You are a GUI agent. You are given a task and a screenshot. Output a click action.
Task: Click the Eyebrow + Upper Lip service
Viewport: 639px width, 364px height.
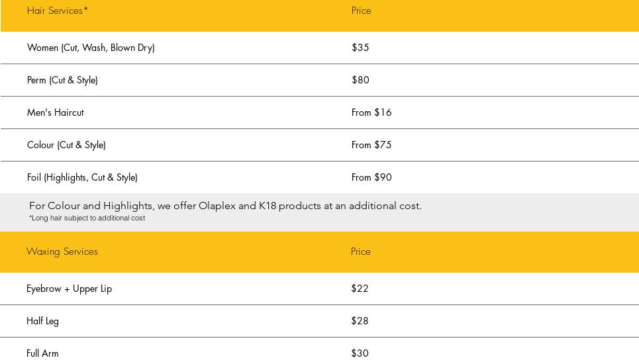69,289
